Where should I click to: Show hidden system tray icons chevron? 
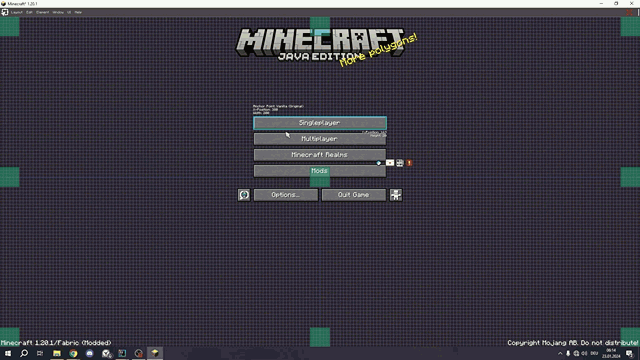tap(560, 353)
